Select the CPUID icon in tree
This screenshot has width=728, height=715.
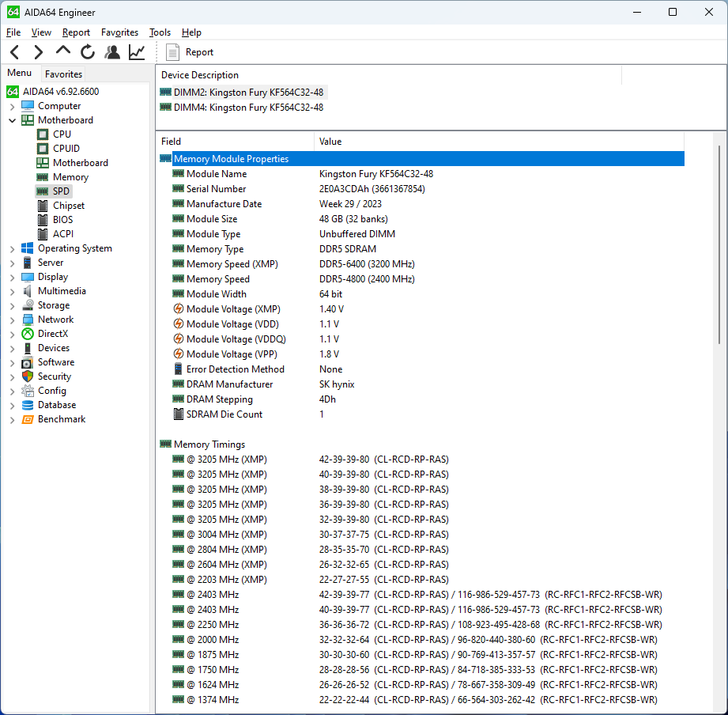[x=42, y=149]
